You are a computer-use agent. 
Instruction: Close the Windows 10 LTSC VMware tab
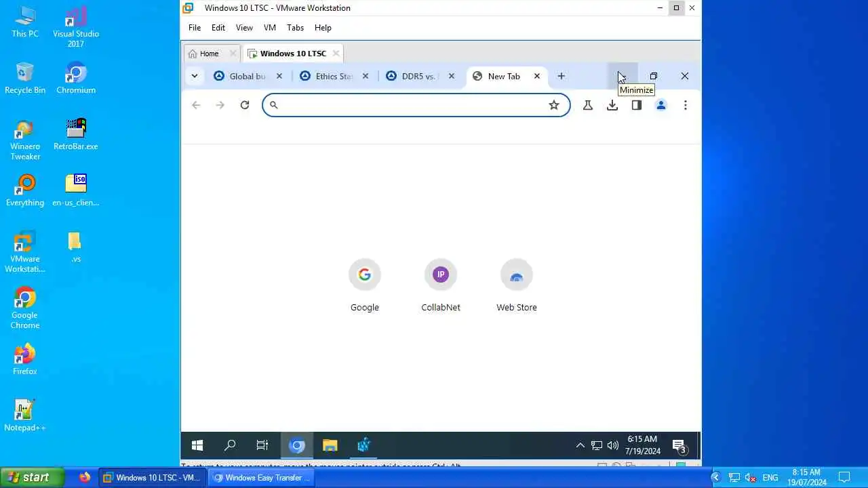pos(336,54)
